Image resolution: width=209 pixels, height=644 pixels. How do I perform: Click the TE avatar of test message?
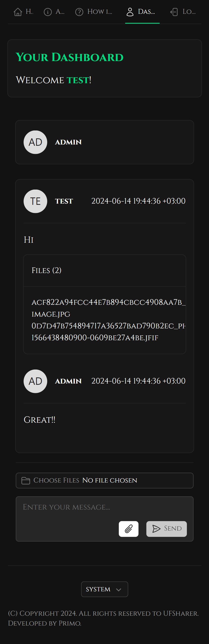[x=35, y=201]
